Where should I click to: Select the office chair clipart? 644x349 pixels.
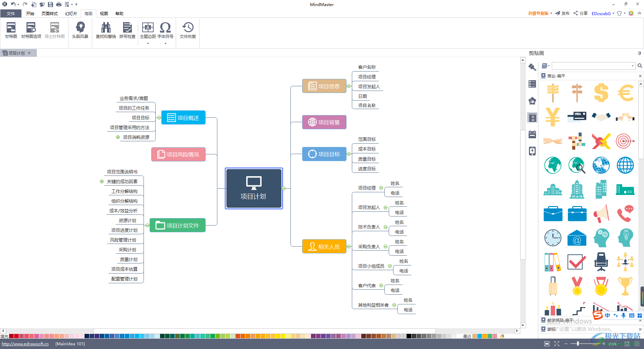click(601, 262)
